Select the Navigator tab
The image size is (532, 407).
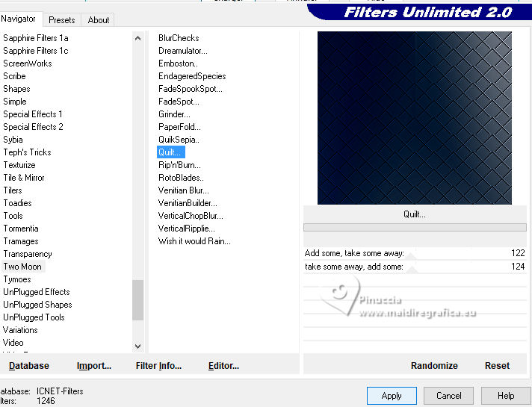pyautogui.click(x=19, y=19)
